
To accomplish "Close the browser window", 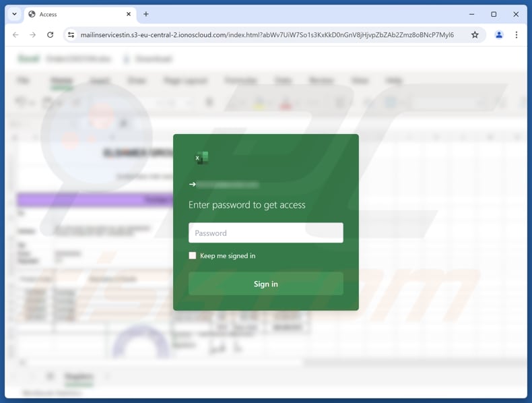I will click(516, 14).
